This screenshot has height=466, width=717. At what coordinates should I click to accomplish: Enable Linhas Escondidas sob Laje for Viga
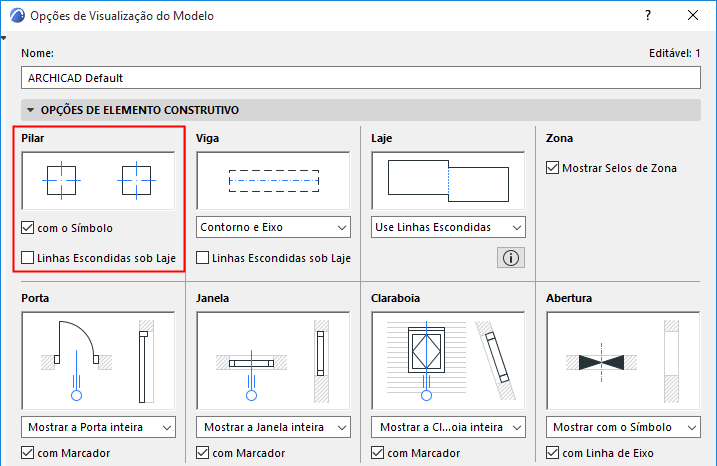coord(204,258)
